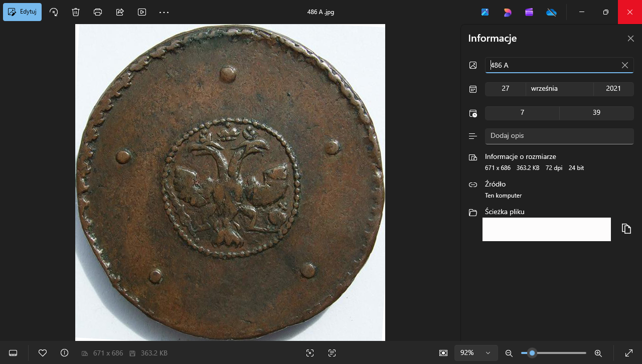This screenshot has height=364, width=642.
Task: Open the three-dot more options menu
Action: coord(164,12)
